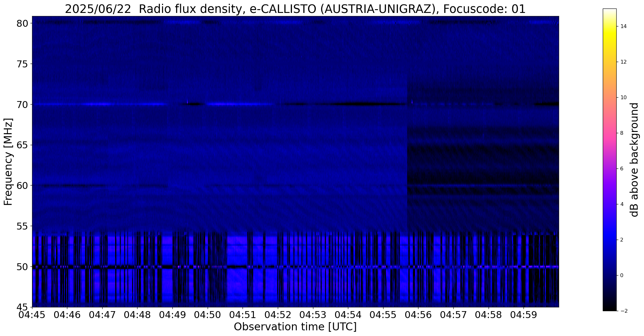The height and width of the screenshot is (336, 644).
Task: Click the colorbar tick value 6
Action: click(x=621, y=169)
